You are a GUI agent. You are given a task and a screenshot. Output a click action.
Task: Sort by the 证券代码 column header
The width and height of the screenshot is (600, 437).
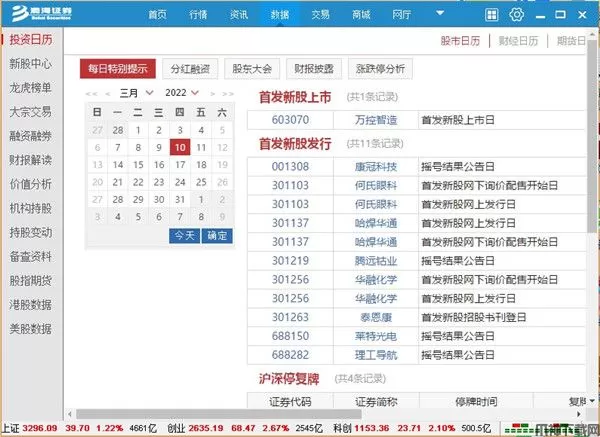[290, 401]
